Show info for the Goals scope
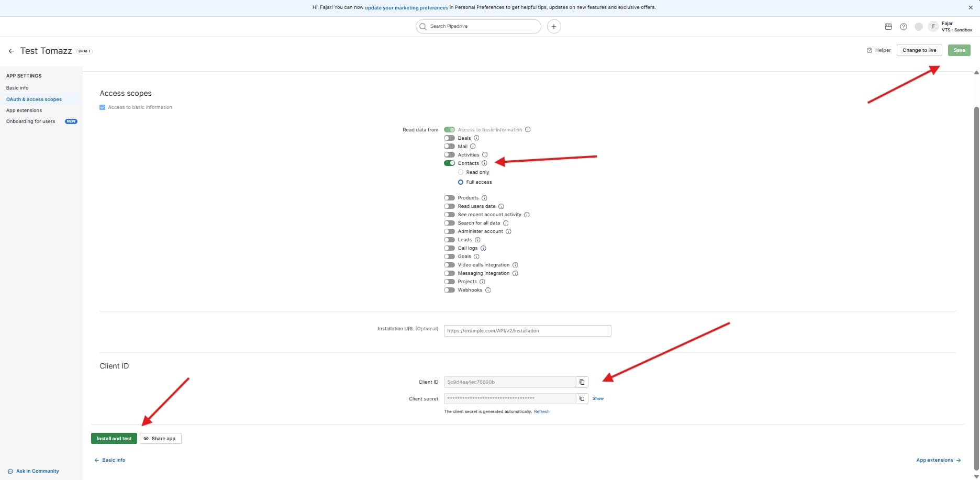980x480 pixels. (x=476, y=256)
